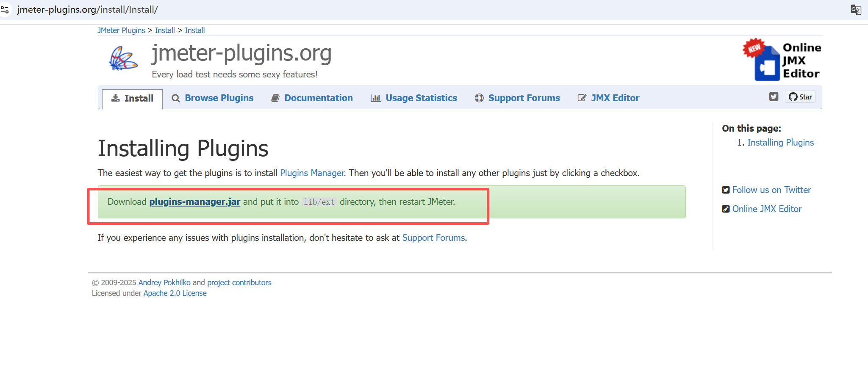Open the Support Forums tab
Viewport: 868px width, 372px height.
click(517, 98)
